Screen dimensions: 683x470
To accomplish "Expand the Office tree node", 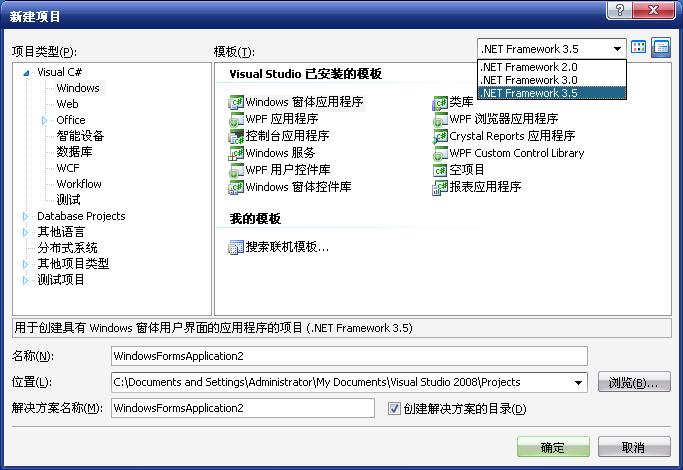I will click(x=44, y=120).
